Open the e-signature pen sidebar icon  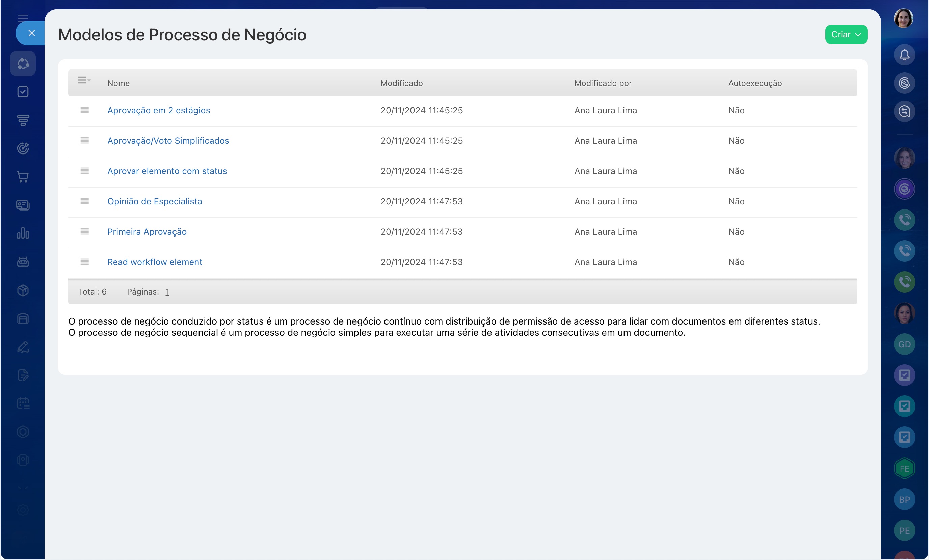click(23, 347)
